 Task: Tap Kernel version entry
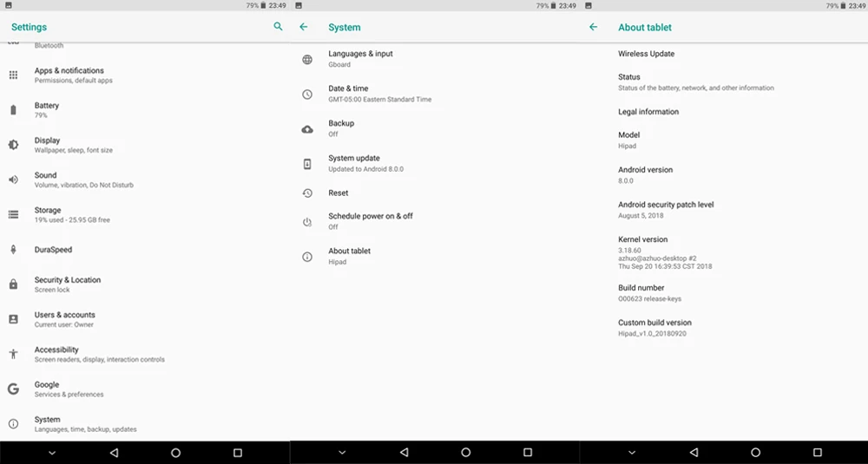tap(724, 252)
